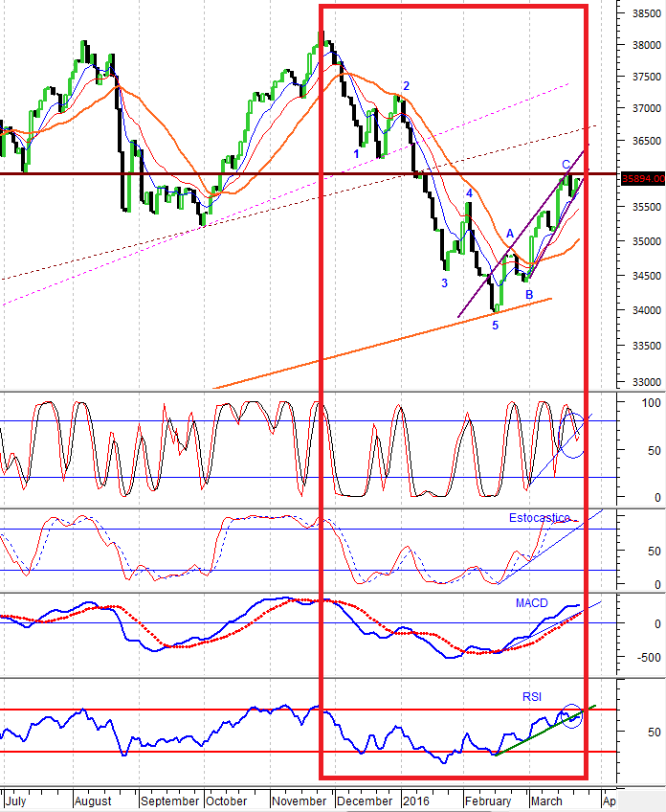Click the 100 level on first oscillator axis
The image size is (666, 812).
coord(651,403)
